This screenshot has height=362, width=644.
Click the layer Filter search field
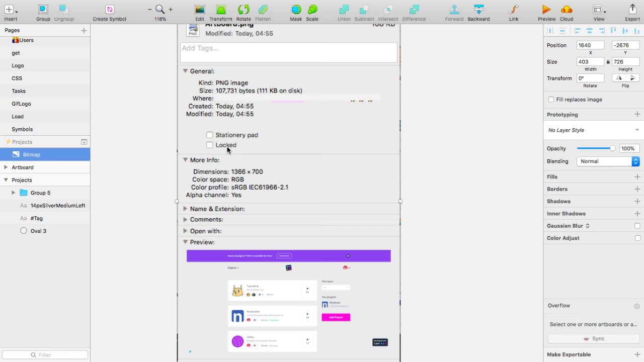tap(45, 354)
